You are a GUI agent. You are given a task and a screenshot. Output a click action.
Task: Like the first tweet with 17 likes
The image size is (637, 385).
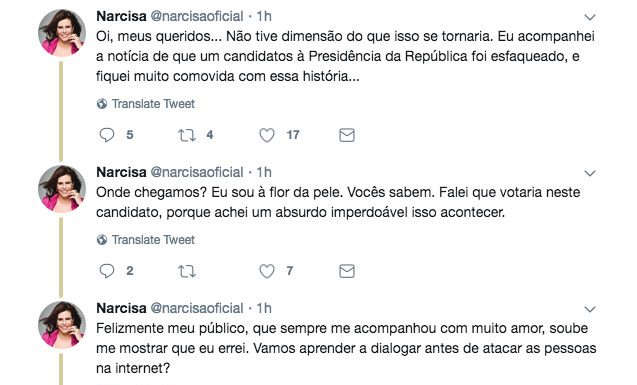267,135
